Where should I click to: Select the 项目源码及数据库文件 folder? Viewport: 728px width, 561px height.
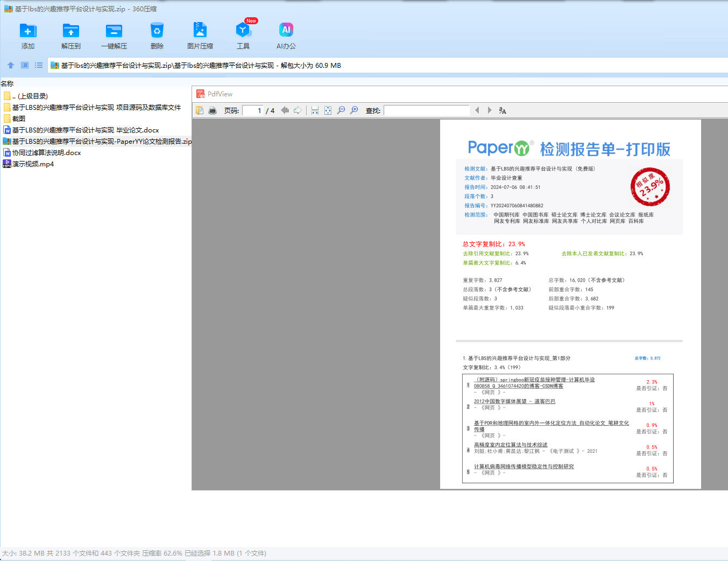pyautogui.click(x=92, y=108)
